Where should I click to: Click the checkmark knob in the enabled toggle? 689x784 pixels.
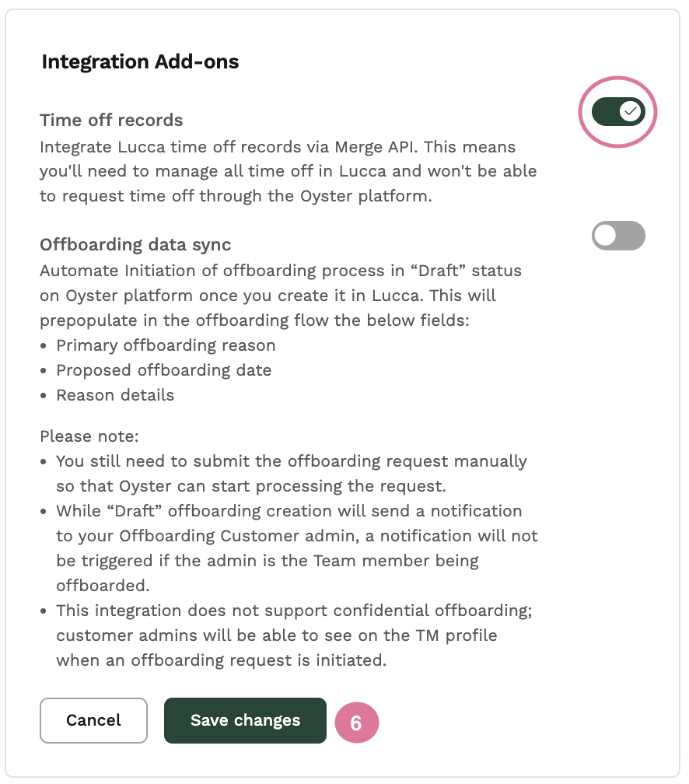click(631, 111)
